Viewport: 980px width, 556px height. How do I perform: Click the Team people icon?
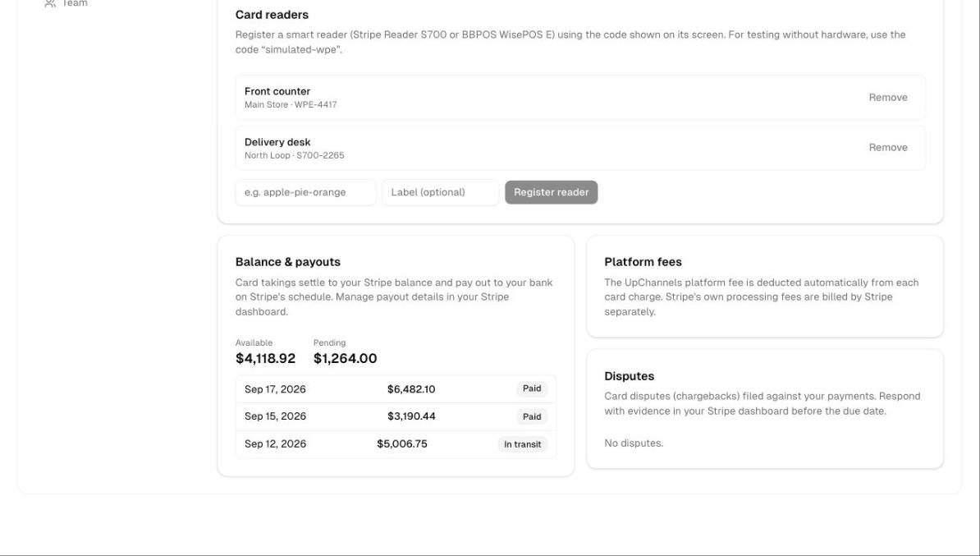(50, 3)
